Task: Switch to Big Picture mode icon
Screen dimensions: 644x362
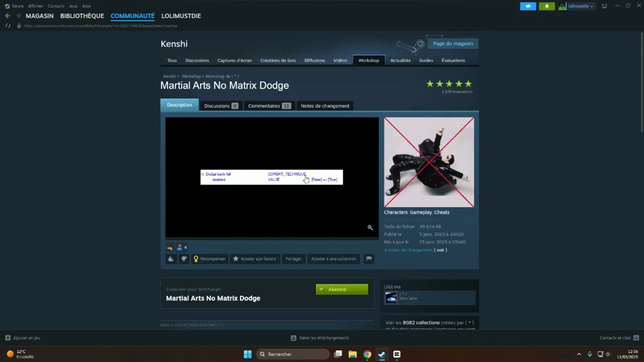Action: point(604,6)
